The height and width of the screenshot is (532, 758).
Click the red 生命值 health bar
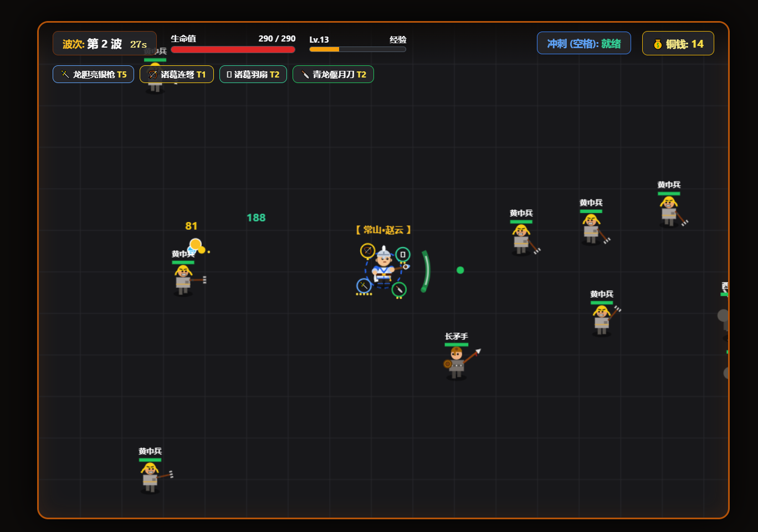[233, 49]
